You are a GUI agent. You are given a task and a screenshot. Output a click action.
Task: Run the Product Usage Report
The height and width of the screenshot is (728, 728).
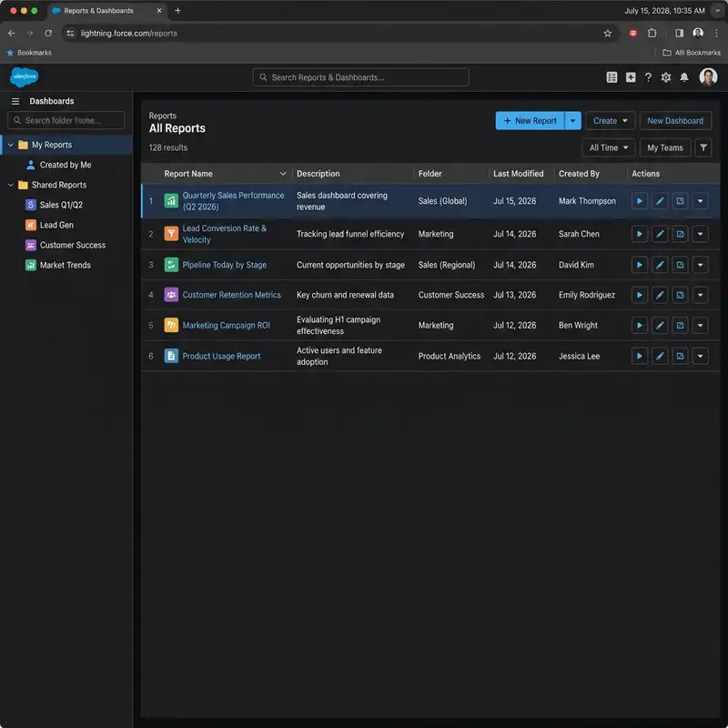coord(640,356)
